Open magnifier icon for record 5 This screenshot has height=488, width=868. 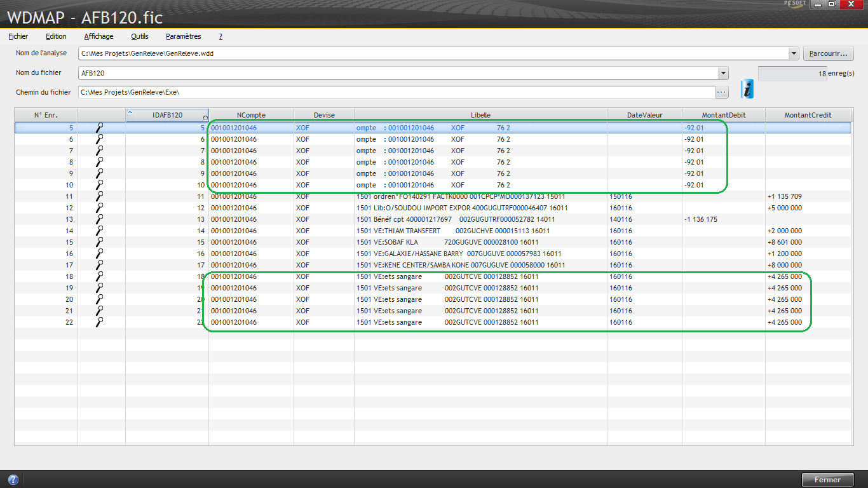(100, 128)
